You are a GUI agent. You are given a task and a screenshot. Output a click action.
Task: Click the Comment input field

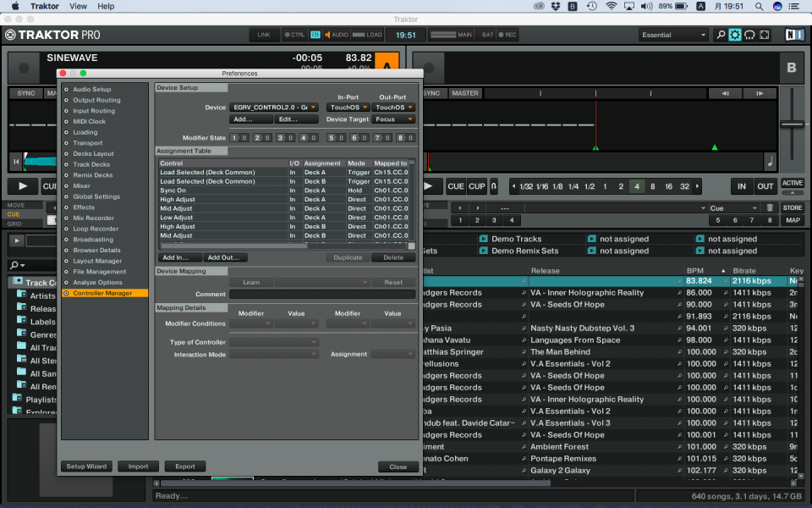(x=322, y=295)
